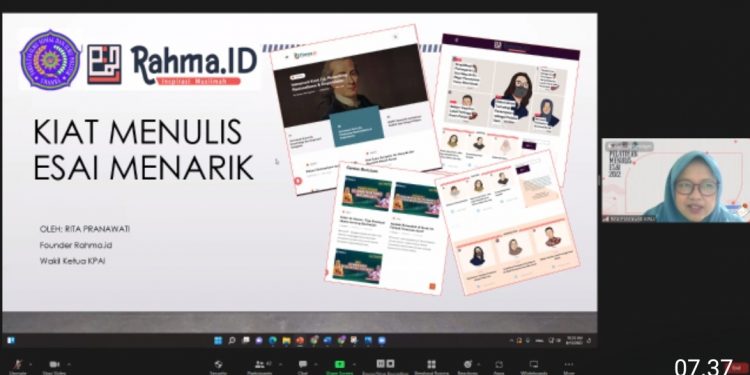Click text "Wakil Ketua KPAI"
The width and height of the screenshot is (750, 375).
72,261
